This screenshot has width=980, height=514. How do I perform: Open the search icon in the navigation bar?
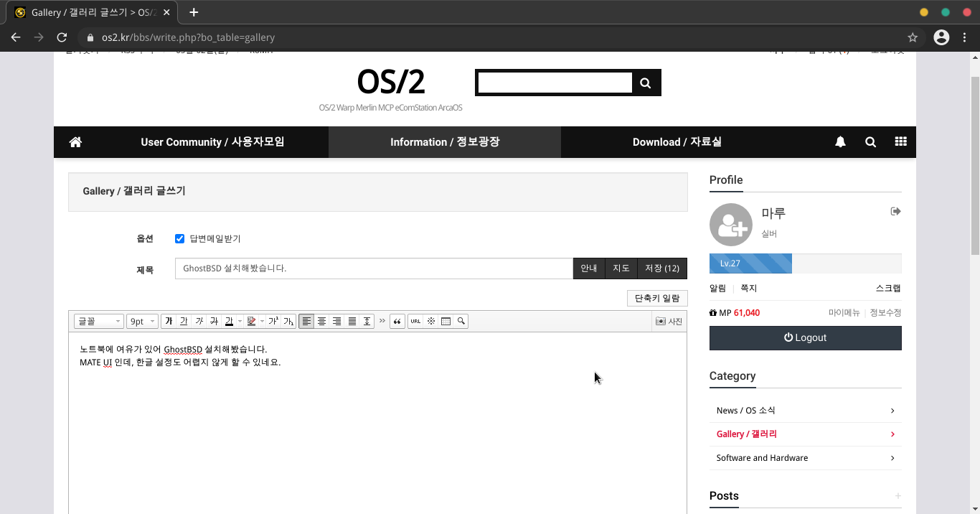point(870,142)
